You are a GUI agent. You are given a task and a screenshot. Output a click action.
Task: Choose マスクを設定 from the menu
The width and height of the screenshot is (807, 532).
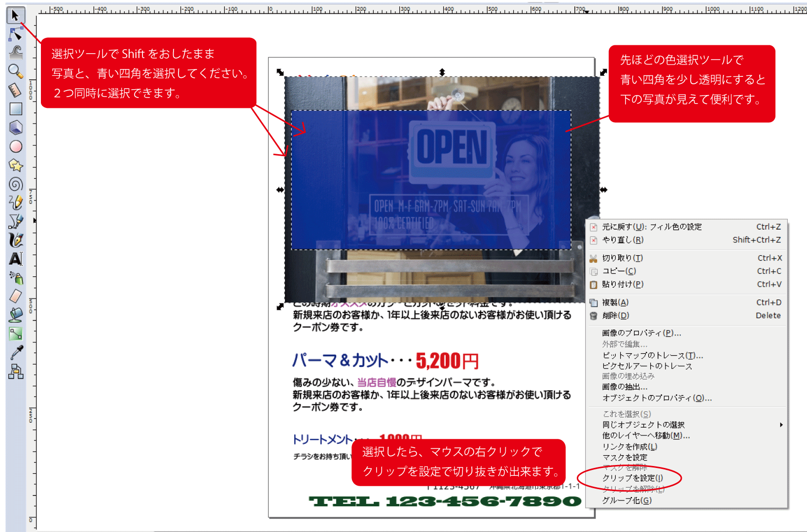tap(686, 458)
